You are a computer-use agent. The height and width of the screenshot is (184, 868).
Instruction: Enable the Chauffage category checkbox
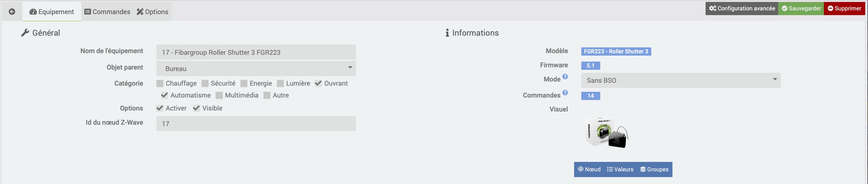pyautogui.click(x=160, y=84)
